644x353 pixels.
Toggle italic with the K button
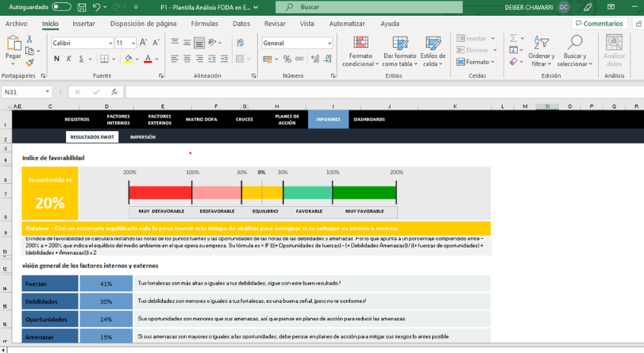click(69, 59)
